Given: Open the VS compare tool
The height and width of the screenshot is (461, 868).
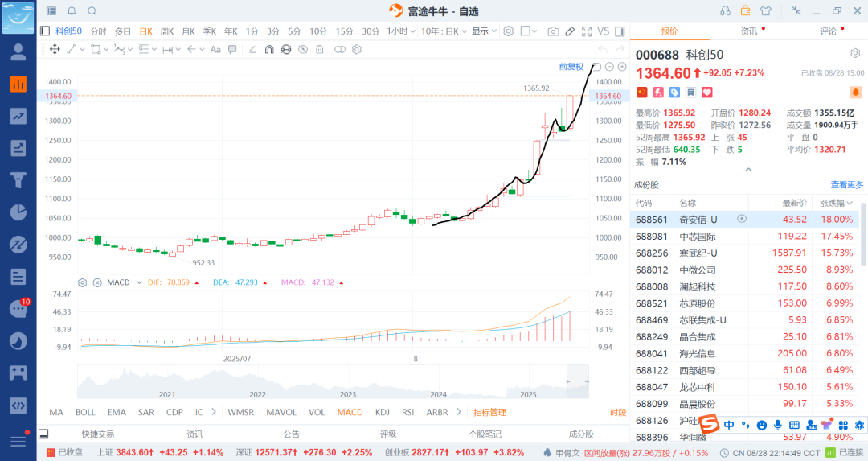Looking at the screenshot, I should (x=604, y=31).
